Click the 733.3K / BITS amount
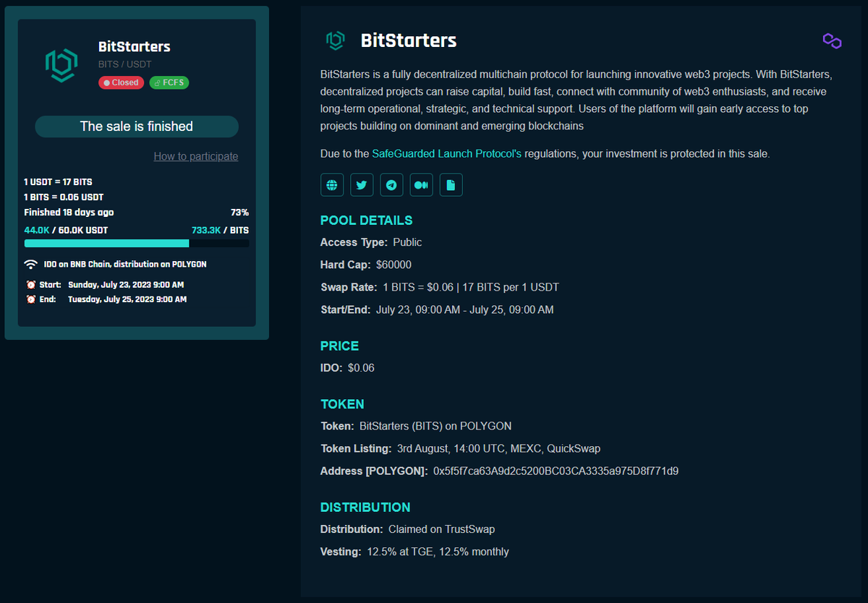Screen dimensions: 868x603 pos(220,230)
